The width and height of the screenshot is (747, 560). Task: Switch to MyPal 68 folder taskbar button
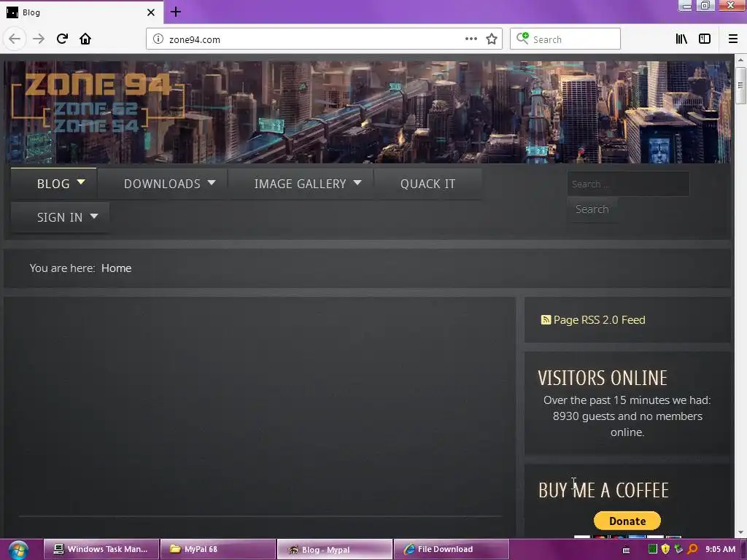[x=218, y=550]
